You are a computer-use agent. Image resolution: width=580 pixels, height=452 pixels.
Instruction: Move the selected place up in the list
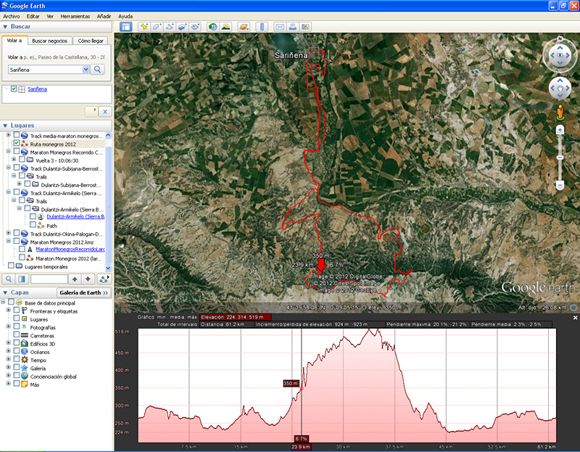pyautogui.click(x=75, y=279)
